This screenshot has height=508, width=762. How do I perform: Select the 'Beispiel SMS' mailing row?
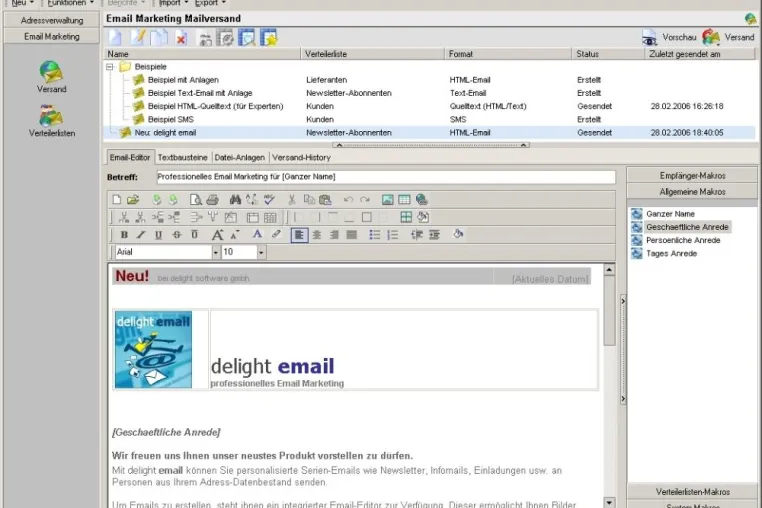[429, 120]
